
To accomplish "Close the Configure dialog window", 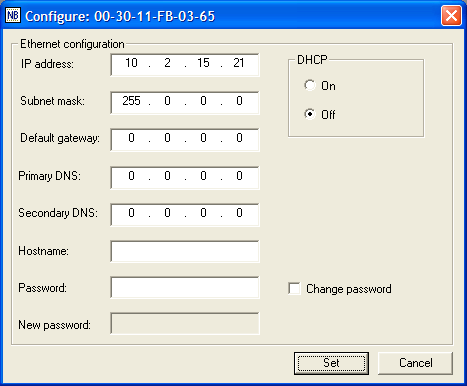I will pos(451,15).
